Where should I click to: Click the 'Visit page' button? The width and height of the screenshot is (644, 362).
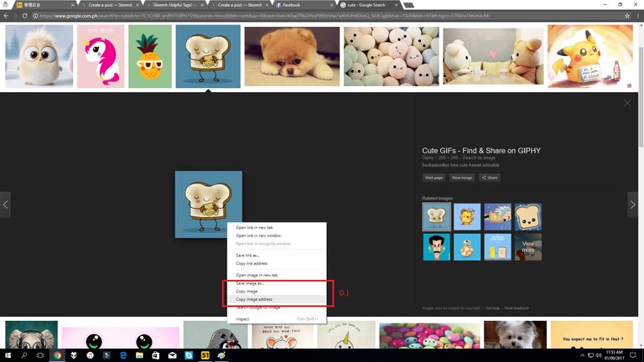tap(434, 178)
